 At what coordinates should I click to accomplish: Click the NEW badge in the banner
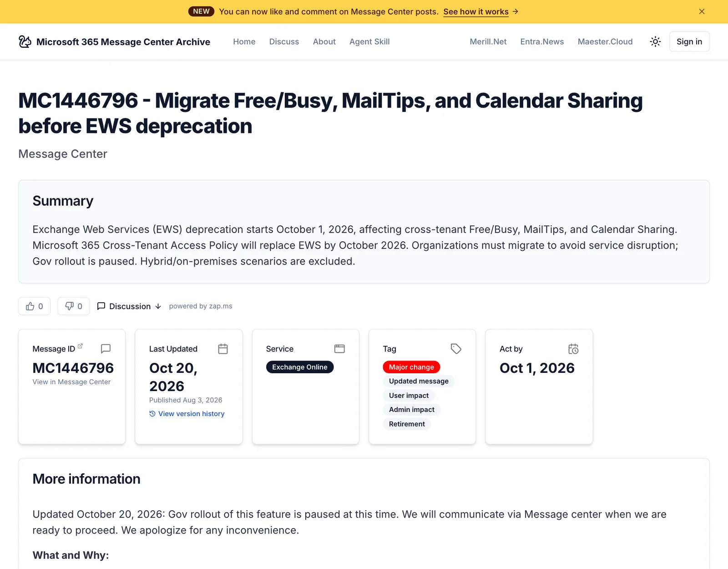pyautogui.click(x=201, y=11)
